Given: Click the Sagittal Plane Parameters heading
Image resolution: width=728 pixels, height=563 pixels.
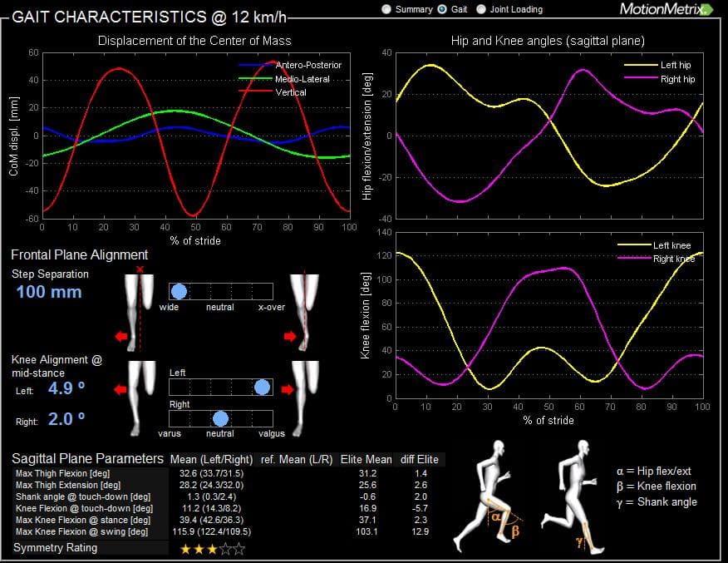Looking at the screenshot, I should click(x=88, y=458).
